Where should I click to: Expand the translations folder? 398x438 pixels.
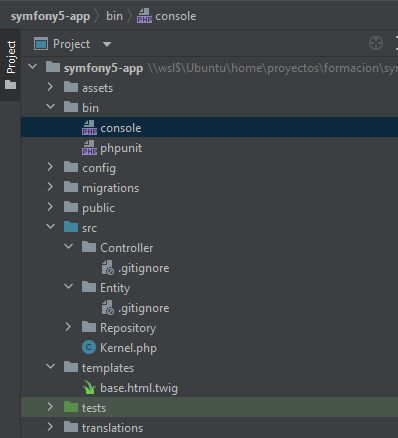tap(50, 427)
